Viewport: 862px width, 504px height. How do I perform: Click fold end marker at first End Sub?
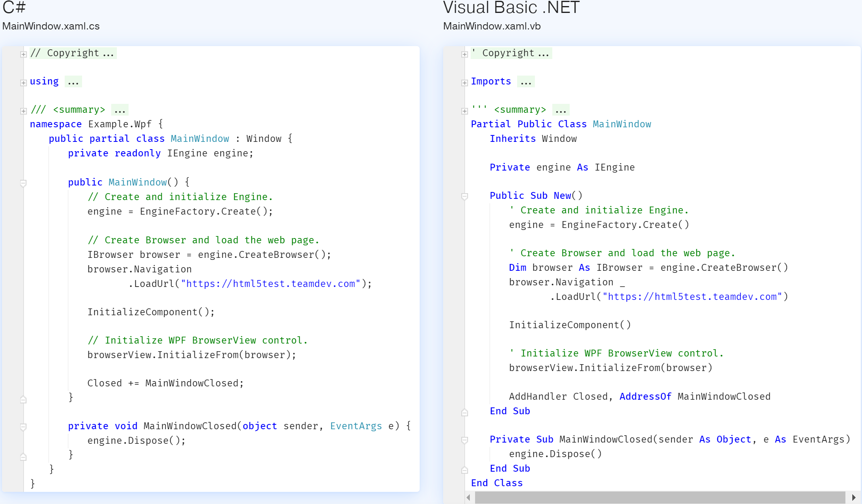[465, 412]
